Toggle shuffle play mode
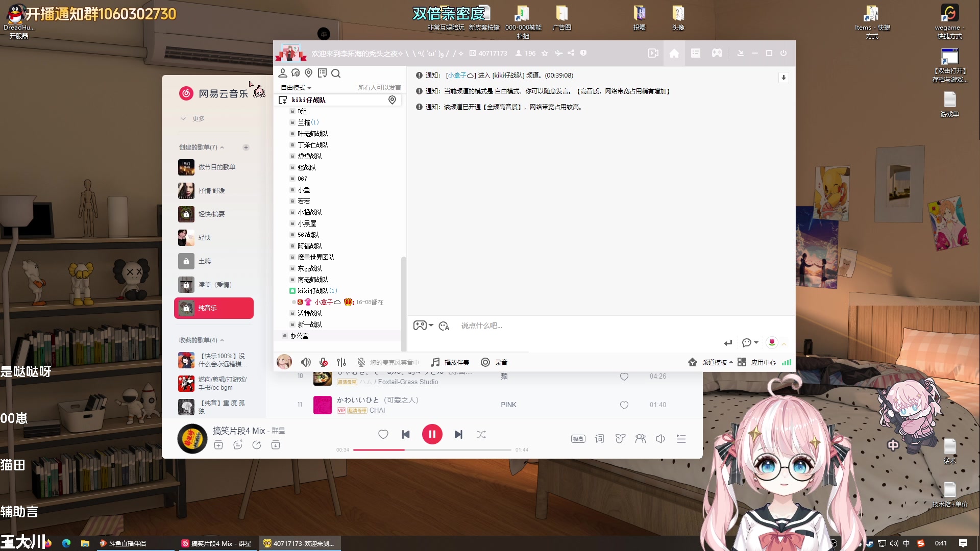 click(x=481, y=434)
